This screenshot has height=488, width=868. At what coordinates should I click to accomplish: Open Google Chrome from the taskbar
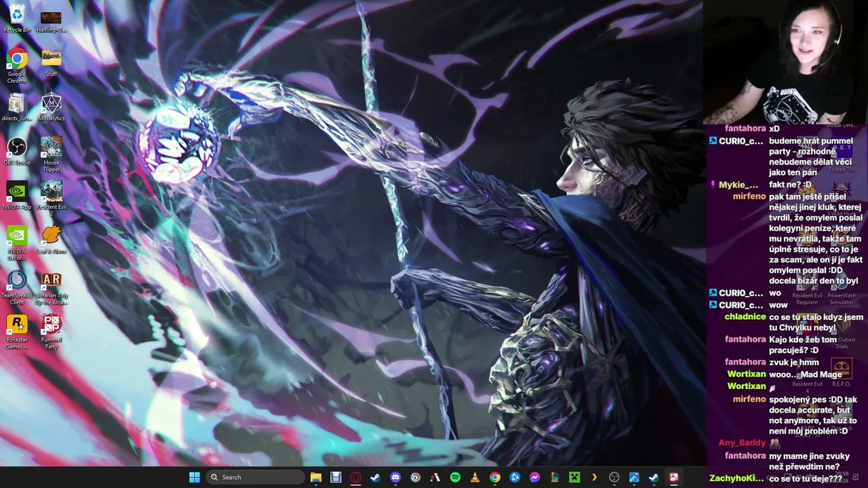click(x=495, y=477)
